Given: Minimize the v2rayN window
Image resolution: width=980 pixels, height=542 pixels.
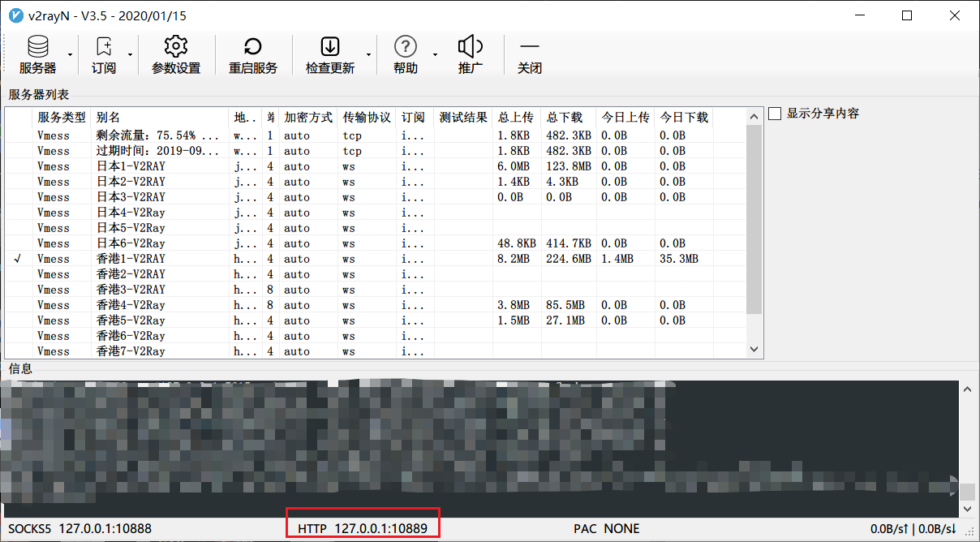Looking at the screenshot, I should [x=860, y=15].
